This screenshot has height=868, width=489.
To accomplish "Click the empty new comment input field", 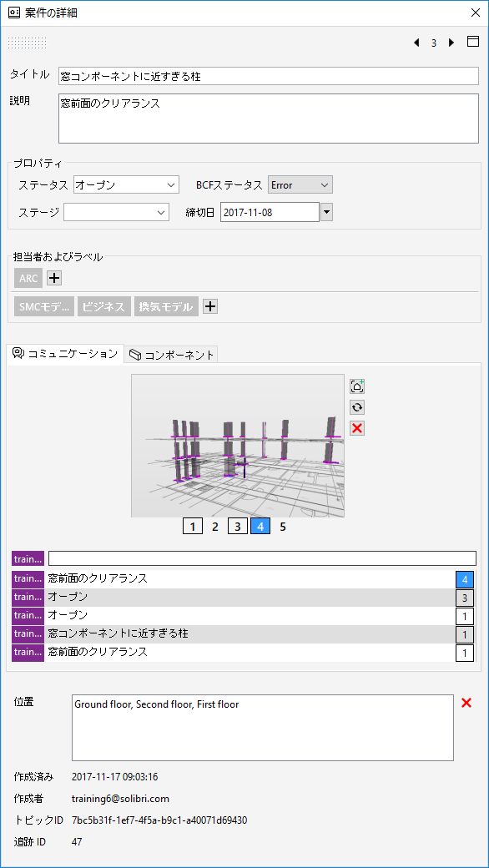I will [x=262, y=558].
